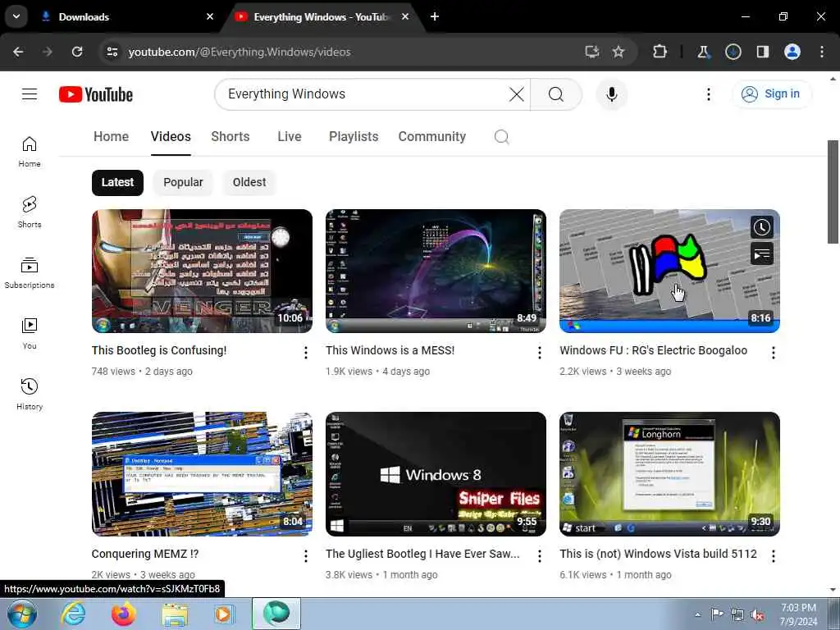840x630 pixels.
Task: Show hidden icons in system tray
Action: point(697,614)
